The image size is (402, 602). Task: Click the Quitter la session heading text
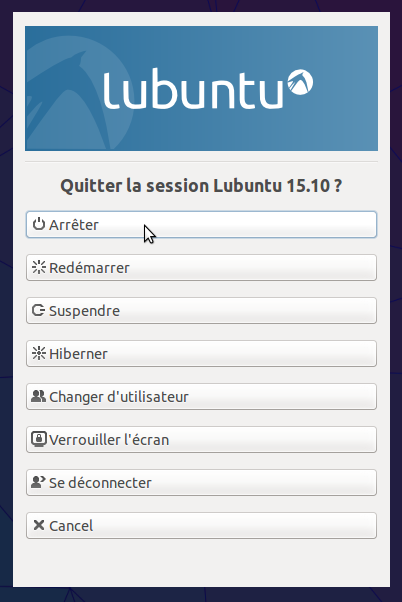point(201,186)
